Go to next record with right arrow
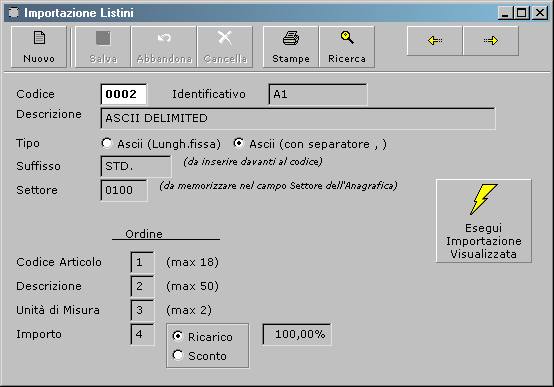The image size is (554, 387). pyautogui.click(x=491, y=41)
